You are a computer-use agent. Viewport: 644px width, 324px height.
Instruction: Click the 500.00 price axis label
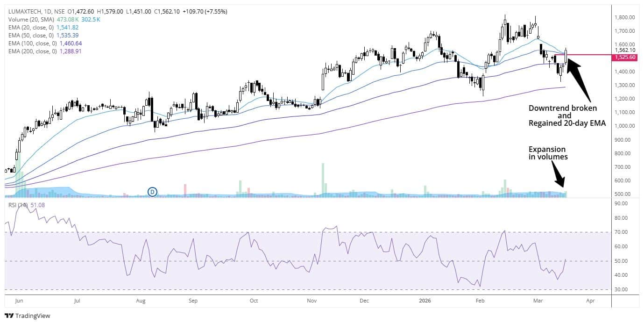pyautogui.click(x=623, y=194)
